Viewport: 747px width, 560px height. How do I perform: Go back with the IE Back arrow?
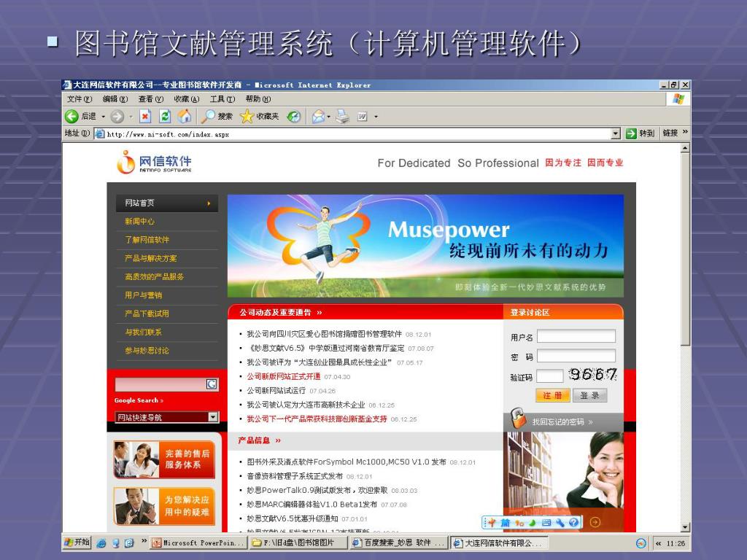tap(72, 116)
